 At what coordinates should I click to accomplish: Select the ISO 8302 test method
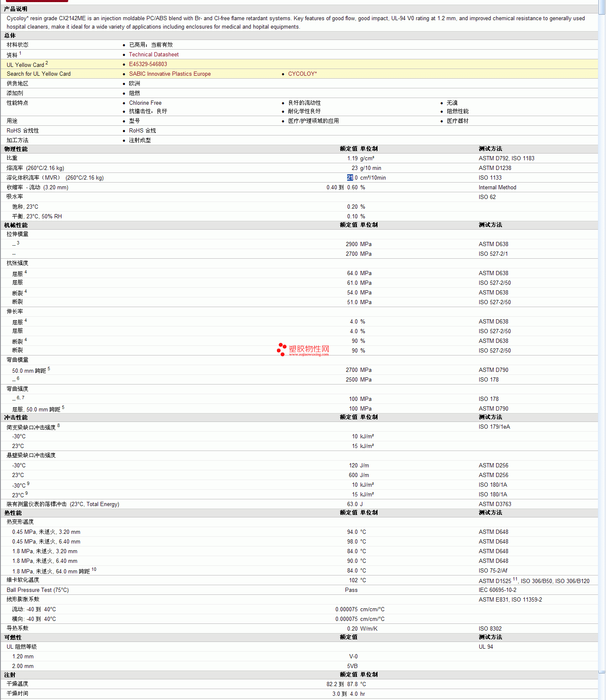point(490,628)
